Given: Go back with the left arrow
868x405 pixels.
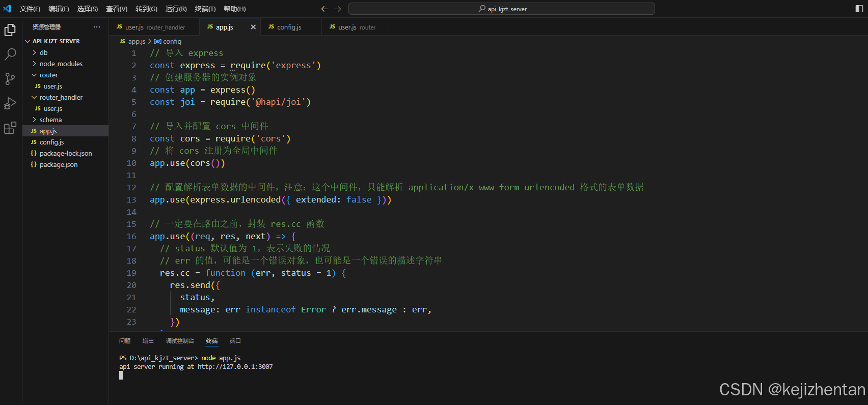Looking at the screenshot, I should coord(324,9).
